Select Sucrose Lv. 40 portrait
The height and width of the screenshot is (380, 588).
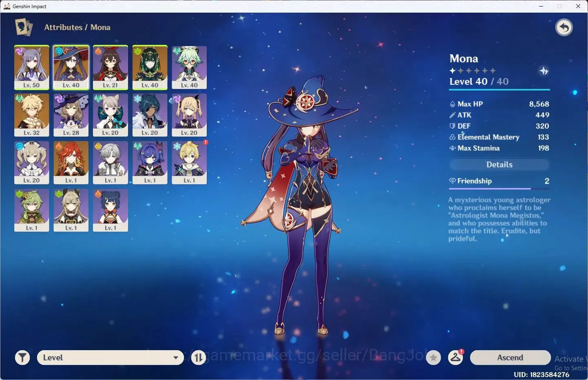pyautogui.click(x=189, y=67)
